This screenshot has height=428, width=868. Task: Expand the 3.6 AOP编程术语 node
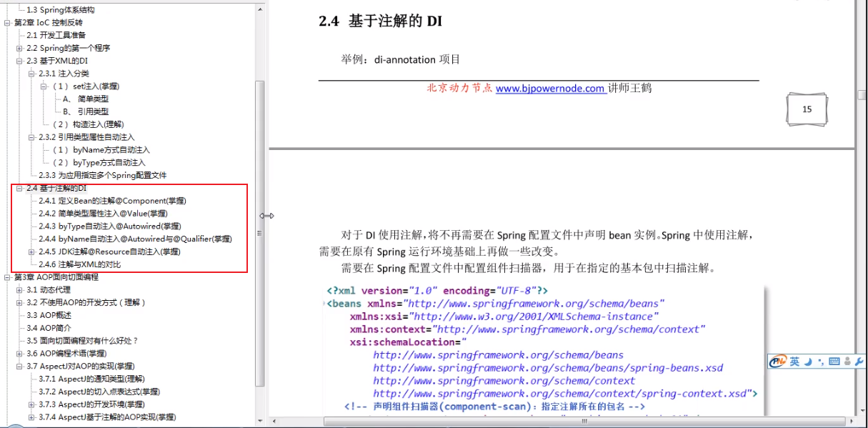point(19,354)
